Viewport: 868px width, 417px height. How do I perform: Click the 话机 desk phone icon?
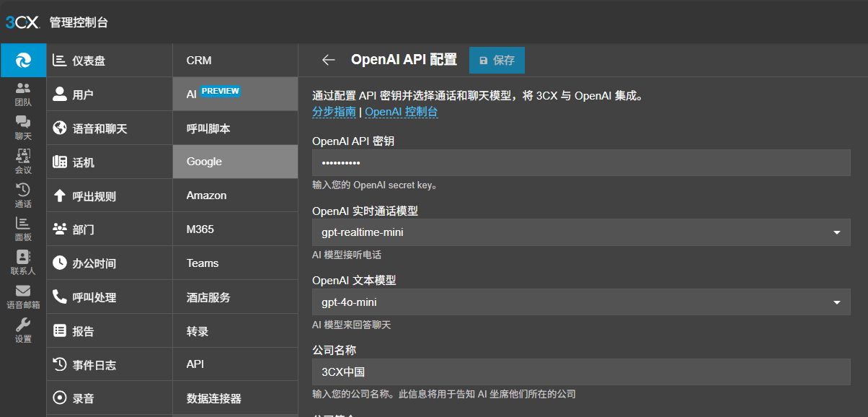pos(60,162)
